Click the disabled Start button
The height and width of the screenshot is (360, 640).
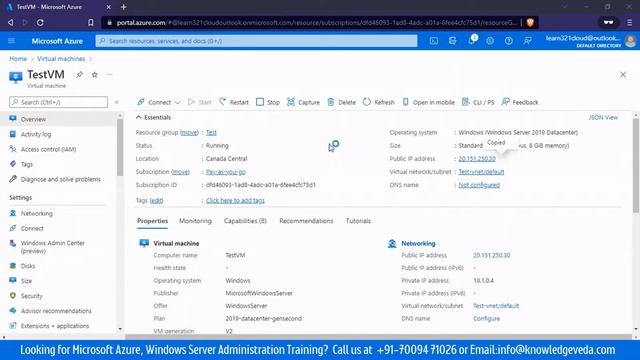pos(200,102)
